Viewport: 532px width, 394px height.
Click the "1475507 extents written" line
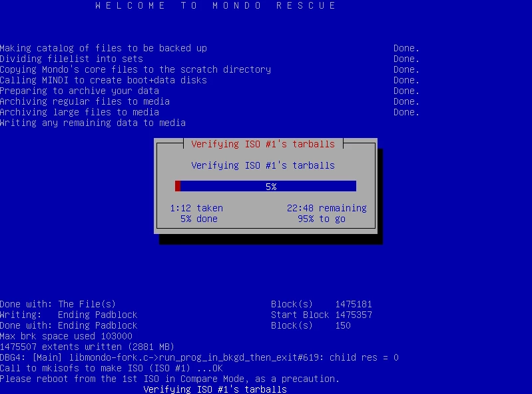coord(87,347)
